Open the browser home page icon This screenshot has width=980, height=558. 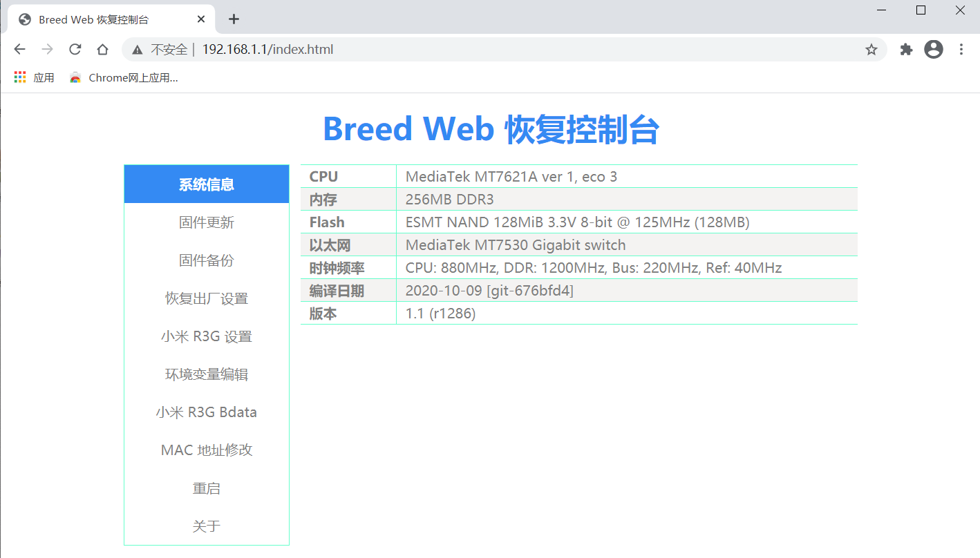click(x=102, y=49)
